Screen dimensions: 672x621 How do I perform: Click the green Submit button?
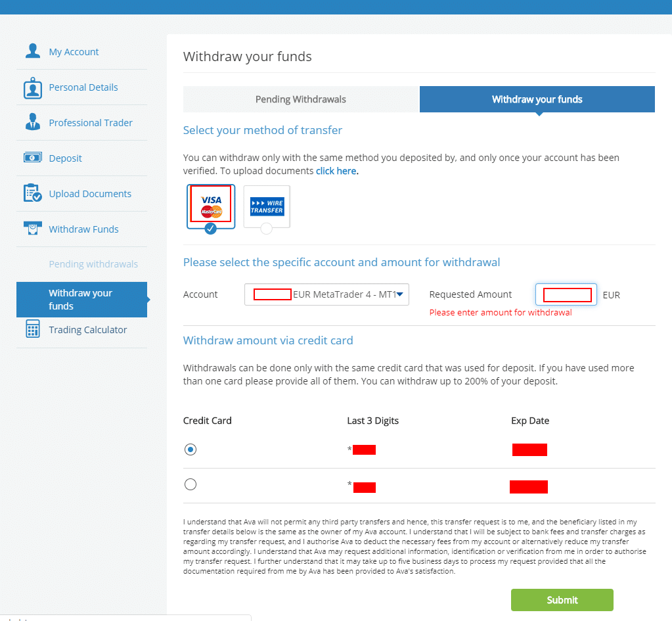pos(562,600)
